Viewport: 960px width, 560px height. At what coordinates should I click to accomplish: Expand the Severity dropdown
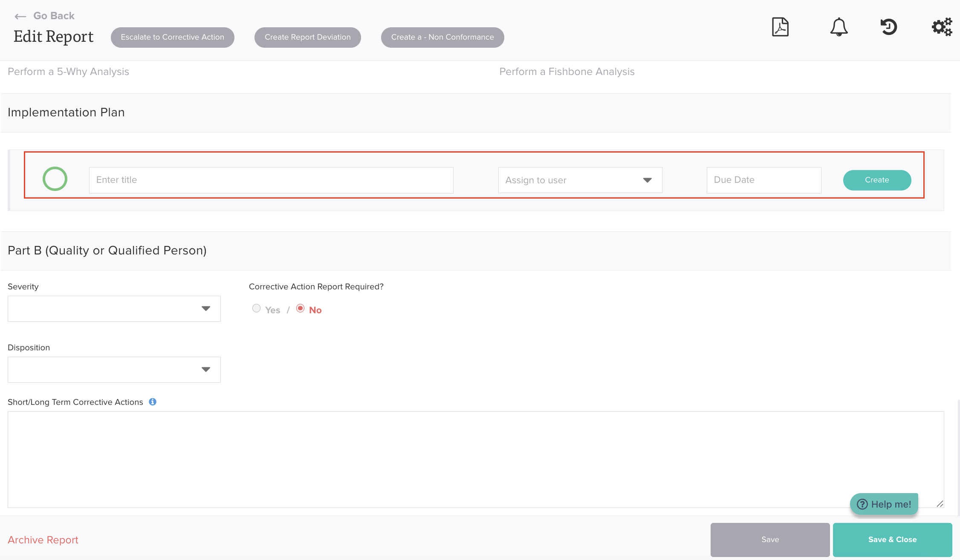[114, 309]
